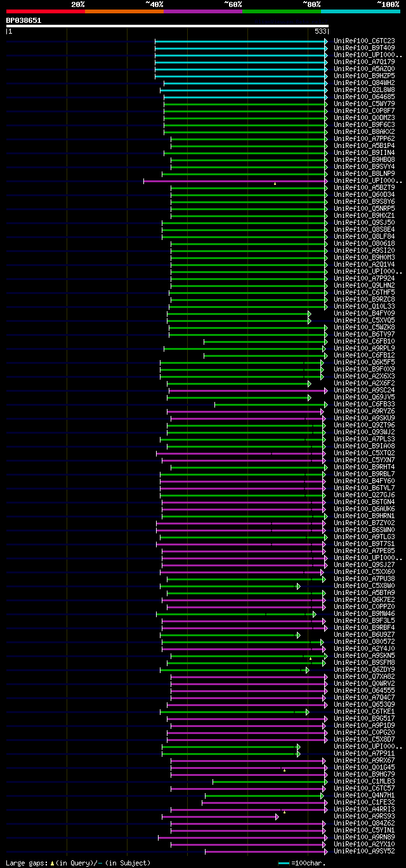Select the UniRef100_Q5NRP5 label
The height and width of the screenshot is (868, 406).
(364, 209)
